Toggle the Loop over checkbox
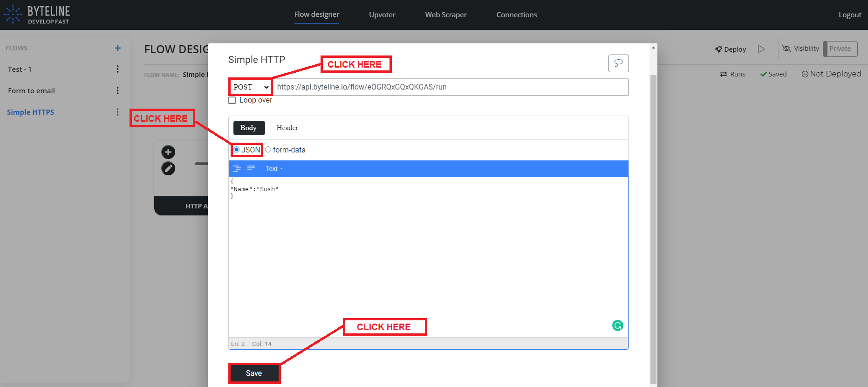The image size is (868, 387). [232, 100]
